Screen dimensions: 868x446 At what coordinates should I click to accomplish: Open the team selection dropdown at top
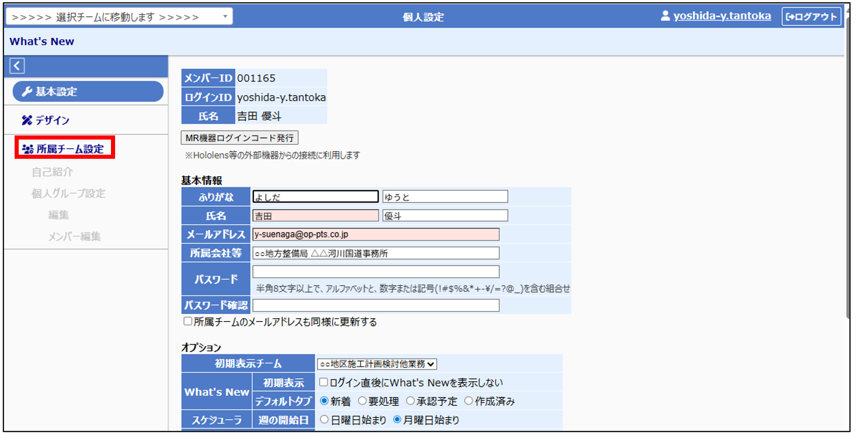click(119, 16)
